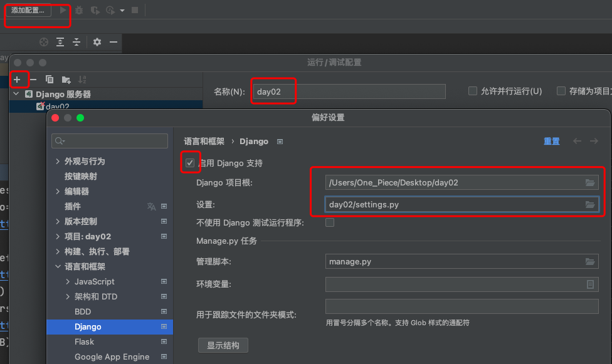The image size is (612, 364).
Task: Click the 重置 link
Action: [x=551, y=141]
